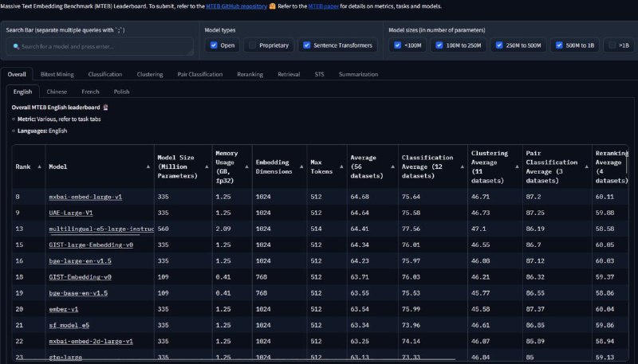638x364 pixels.
Task: Open the MTEB paper link
Action: tap(324, 6)
